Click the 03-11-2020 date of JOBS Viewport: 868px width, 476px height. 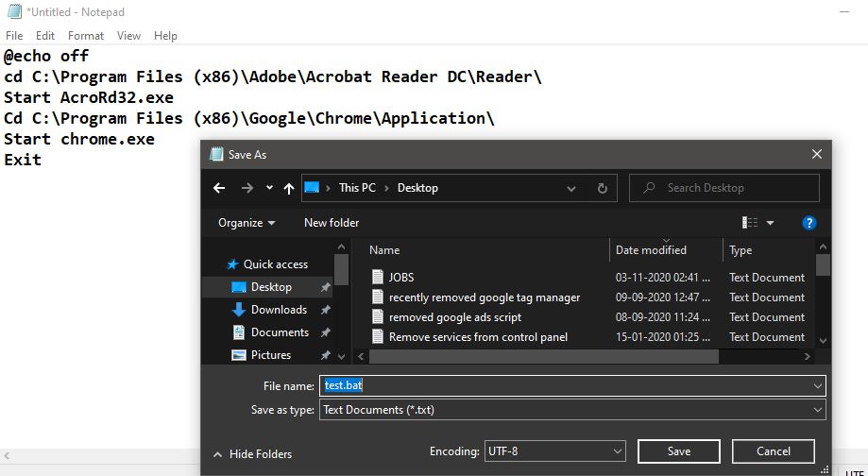(x=663, y=278)
